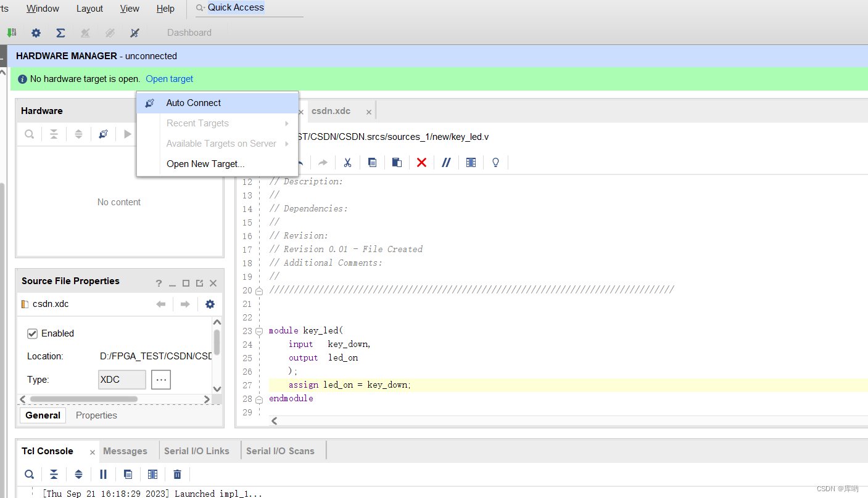Choose Auto Connect from the popup menu

coord(217,103)
